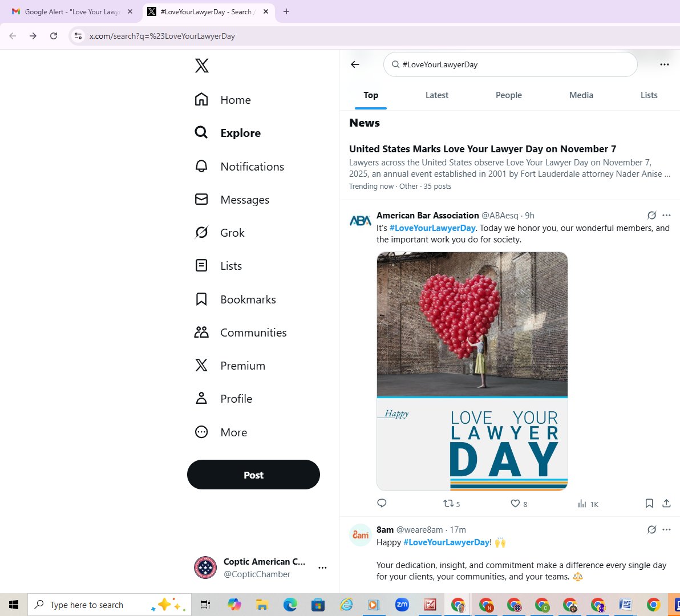Click the browser address bar URL
This screenshot has width=680, height=616.
(162, 37)
